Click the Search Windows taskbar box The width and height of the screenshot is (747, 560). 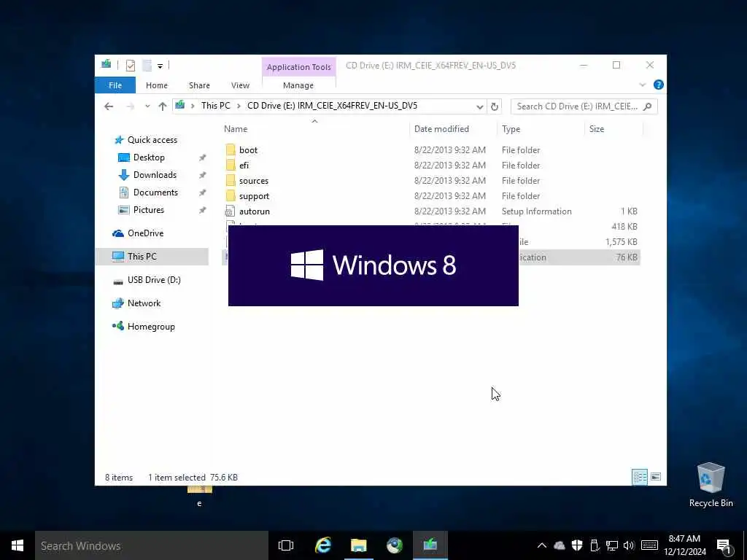pos(152,545)
